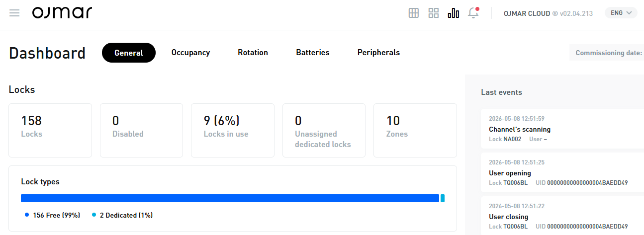Open the four-squares tiles view icon
The width and height of the screenshot is (644, 235).
click(x=434, y=13)
